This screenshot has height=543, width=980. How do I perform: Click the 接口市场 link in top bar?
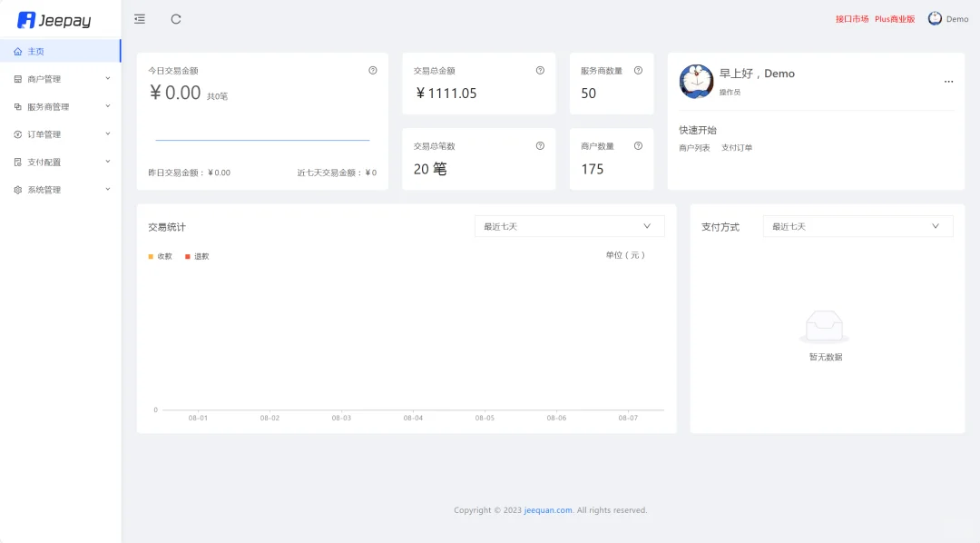(850, 17)
